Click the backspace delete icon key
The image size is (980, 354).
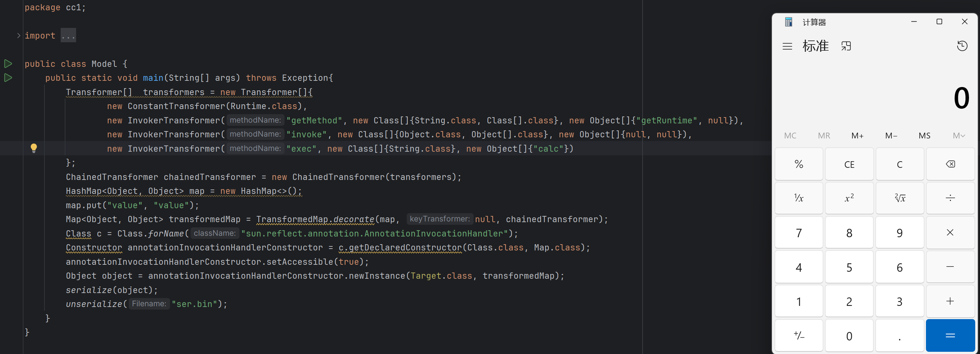click(x=950, y=164)
